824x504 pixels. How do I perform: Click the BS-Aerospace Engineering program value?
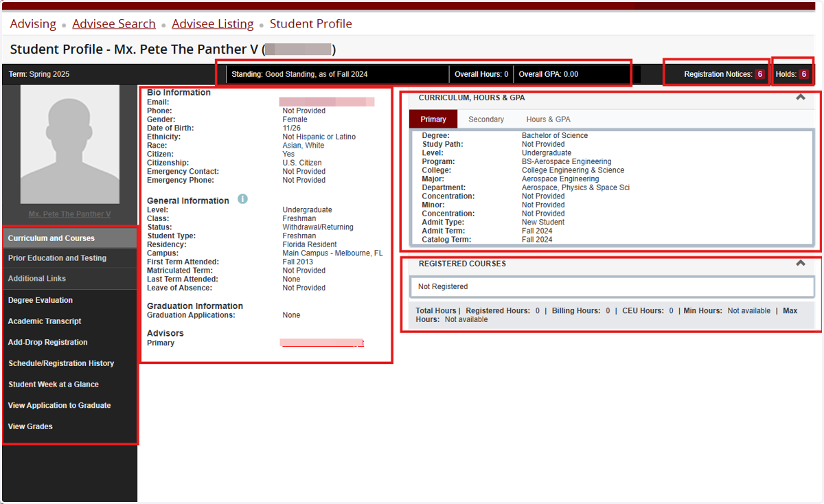tap(566, 162)
